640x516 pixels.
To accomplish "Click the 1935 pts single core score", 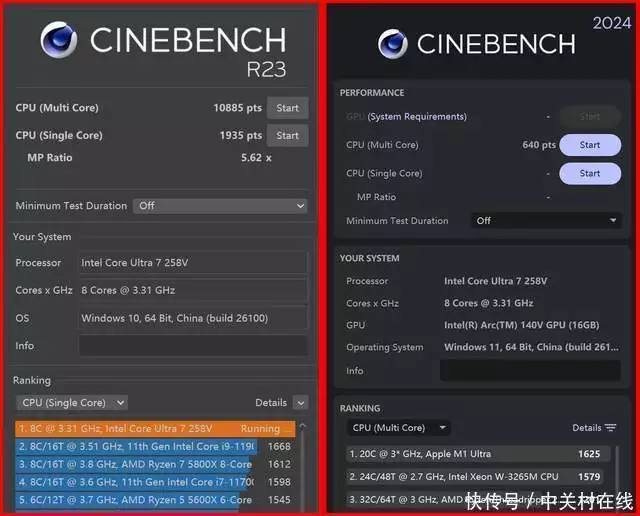I will click(241, 136).
